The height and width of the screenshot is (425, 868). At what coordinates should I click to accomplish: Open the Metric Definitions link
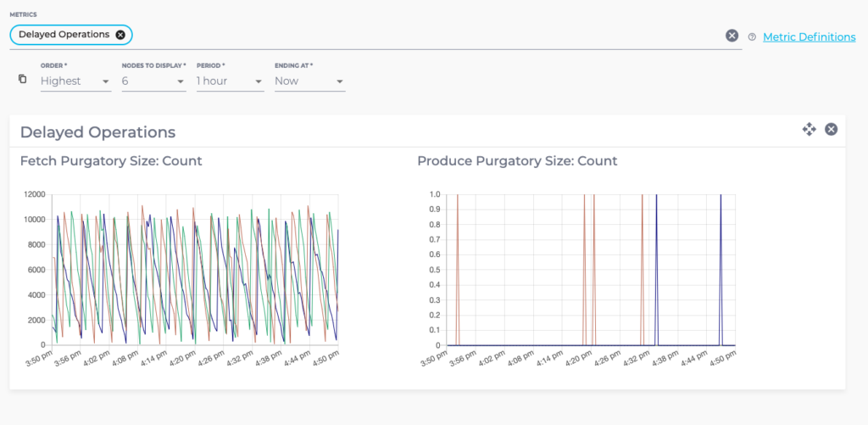point(809,36)
